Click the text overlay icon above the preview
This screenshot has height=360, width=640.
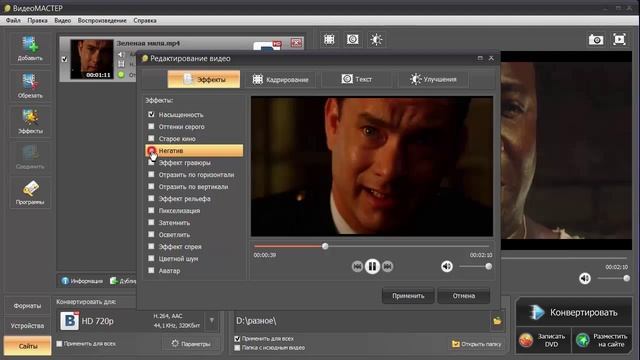pyautogui.click(x=353, y=40)
